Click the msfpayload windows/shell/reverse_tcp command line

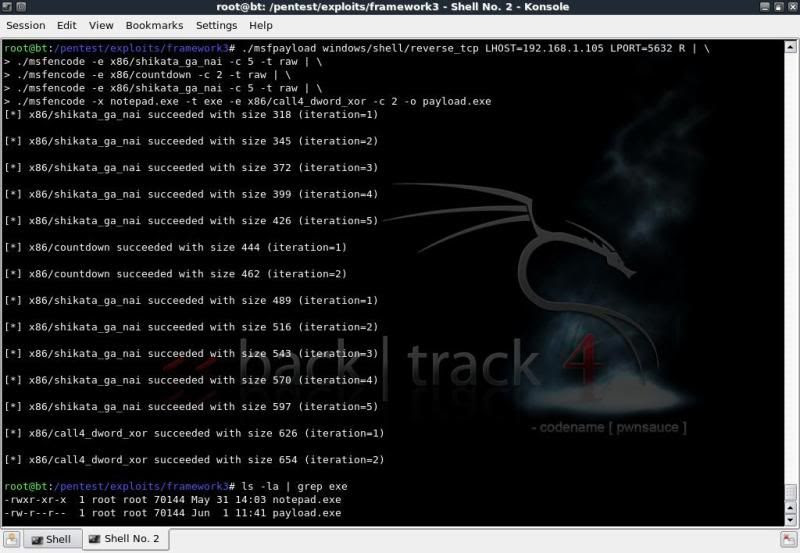(357, 48)
